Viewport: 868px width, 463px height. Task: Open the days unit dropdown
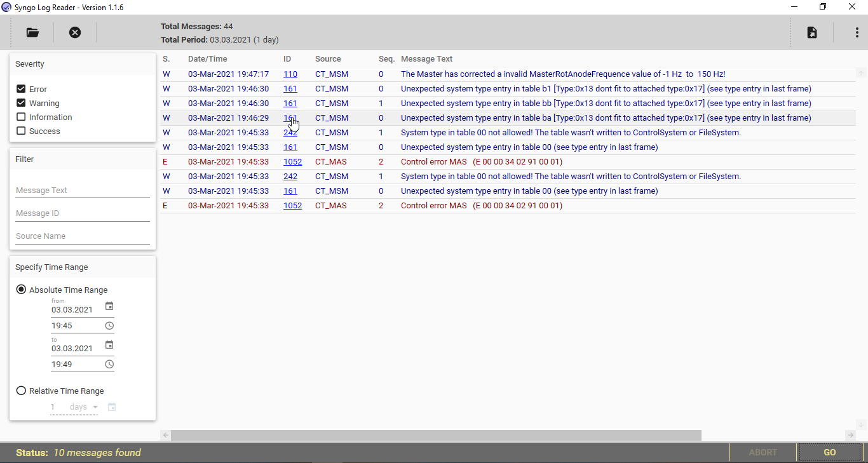(x=84, y=407)
